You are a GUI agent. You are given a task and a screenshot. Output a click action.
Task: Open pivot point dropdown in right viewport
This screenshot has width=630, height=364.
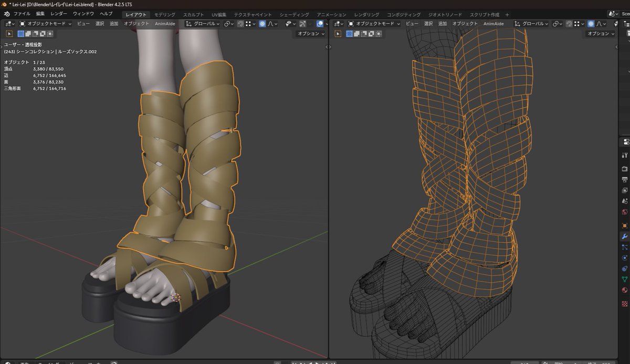pyautogui.click(x=558, y=24)
